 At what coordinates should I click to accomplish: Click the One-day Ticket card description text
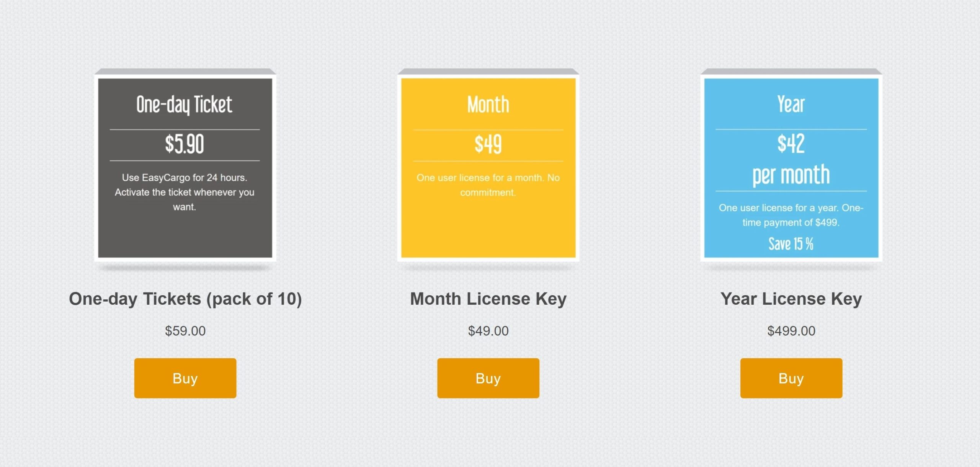(185, 192)
